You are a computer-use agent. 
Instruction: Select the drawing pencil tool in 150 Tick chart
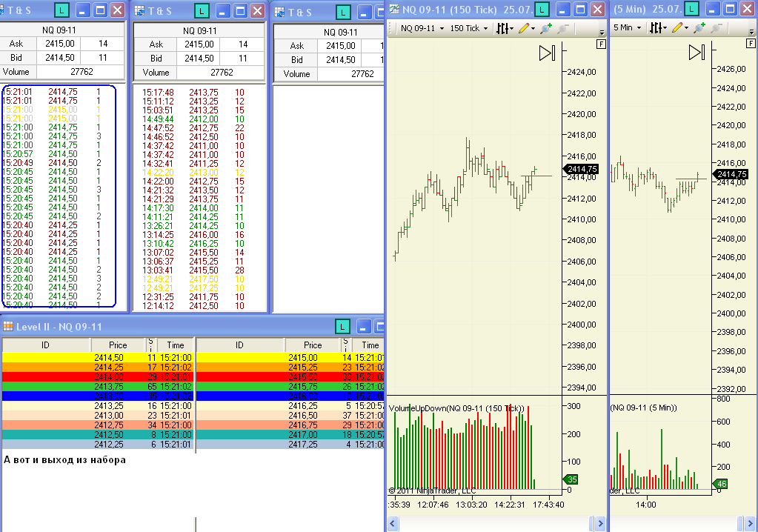(524, 28)
